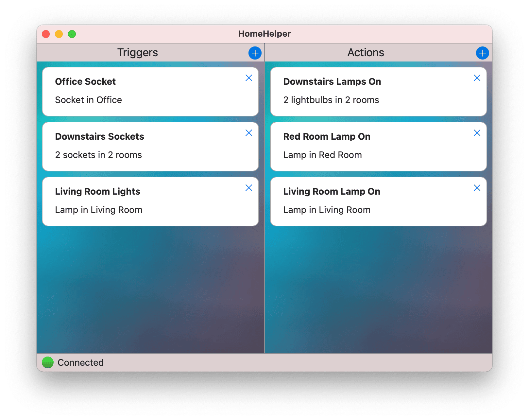Click the HomeHelper title bar text
Screen dimensions: 529x420
264,33
